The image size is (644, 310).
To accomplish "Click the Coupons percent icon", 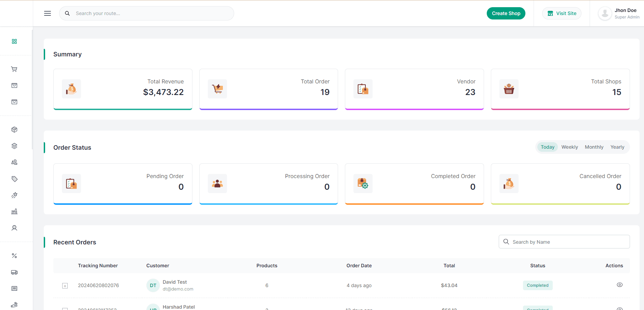I will pos(14,256).
